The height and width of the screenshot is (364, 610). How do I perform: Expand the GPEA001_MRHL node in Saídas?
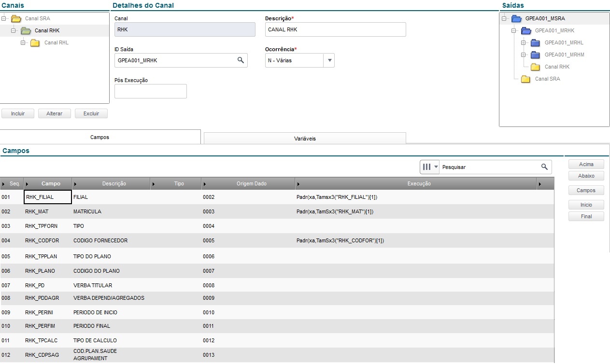pyautogui.click(x=523, y=43)
